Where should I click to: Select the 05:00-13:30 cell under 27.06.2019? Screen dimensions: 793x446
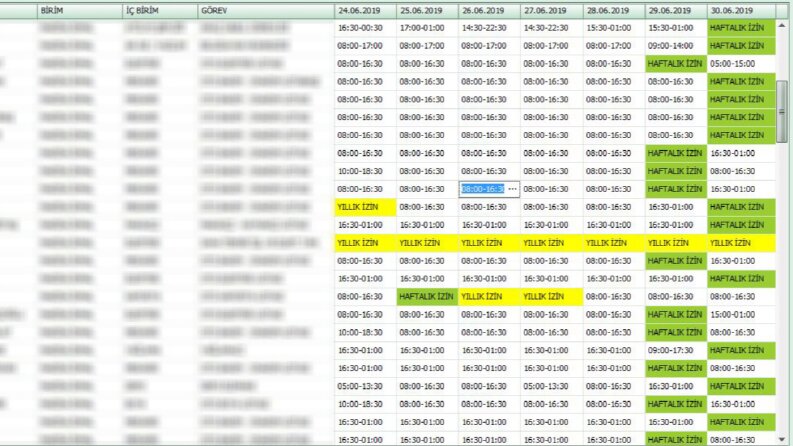pyautogui.click(x=552, y=386)
